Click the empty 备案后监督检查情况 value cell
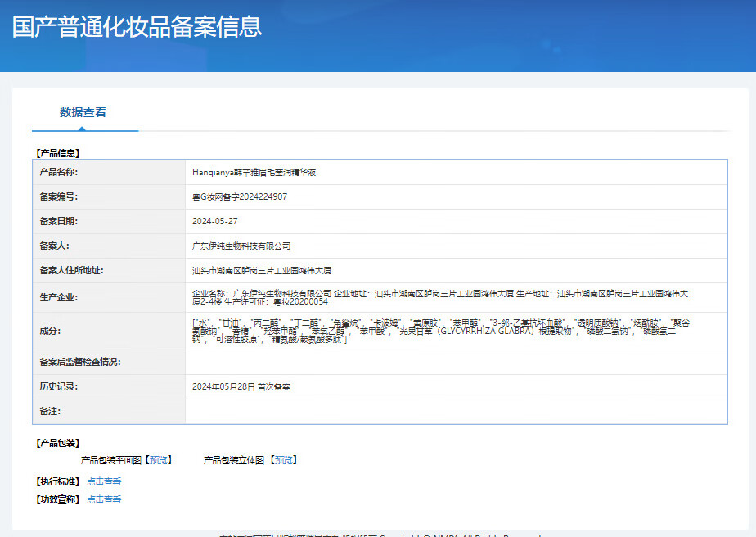The height and width of the screenshot is (537, 756). point(456,362)
